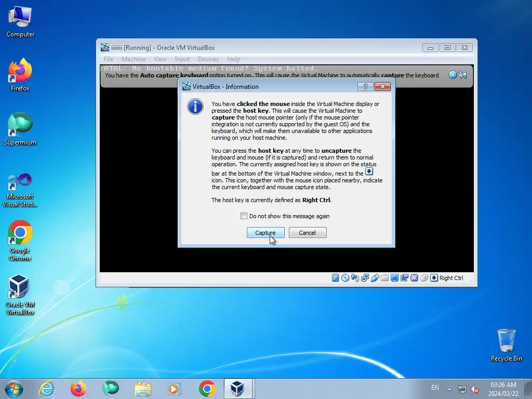Open the Input menu
Image resolution: width=532 pixels, height=399 pixels.
182,59
